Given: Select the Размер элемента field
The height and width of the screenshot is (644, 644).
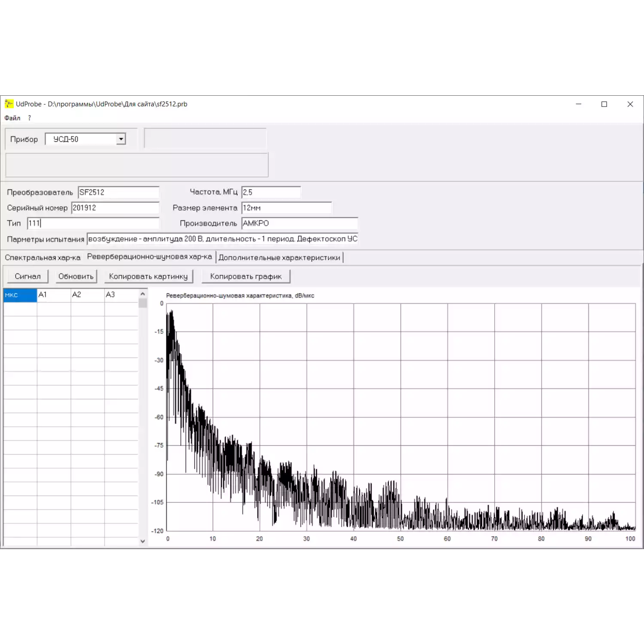Looking at the screenshot, I should coord(286,208).
